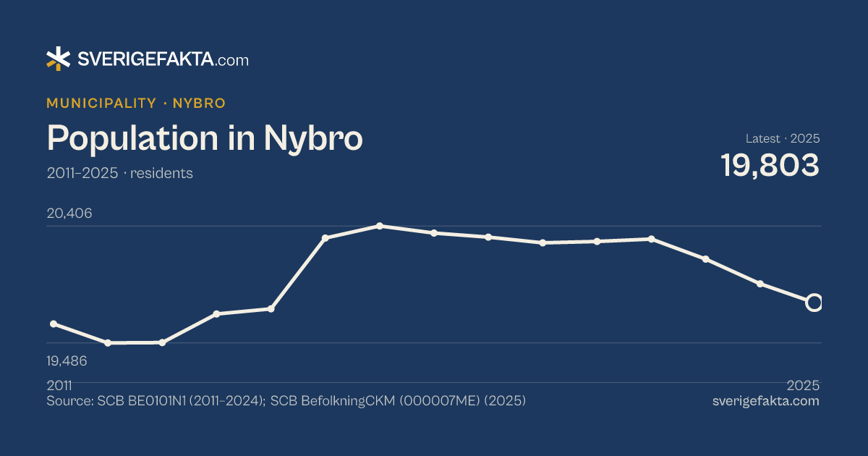This screenshot has width=868, height=456.
Task: Click sverigefakta.com footer text
Action: point(766,400)
